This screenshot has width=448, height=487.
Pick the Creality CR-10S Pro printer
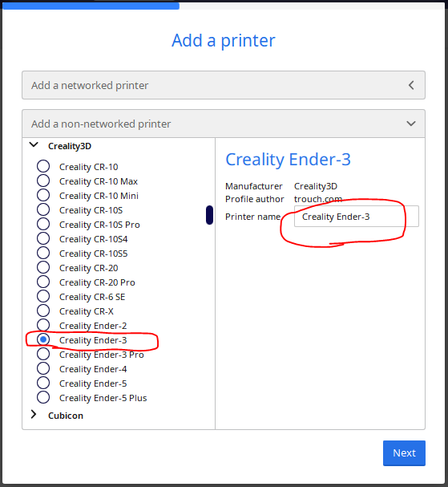click(43, 224)
